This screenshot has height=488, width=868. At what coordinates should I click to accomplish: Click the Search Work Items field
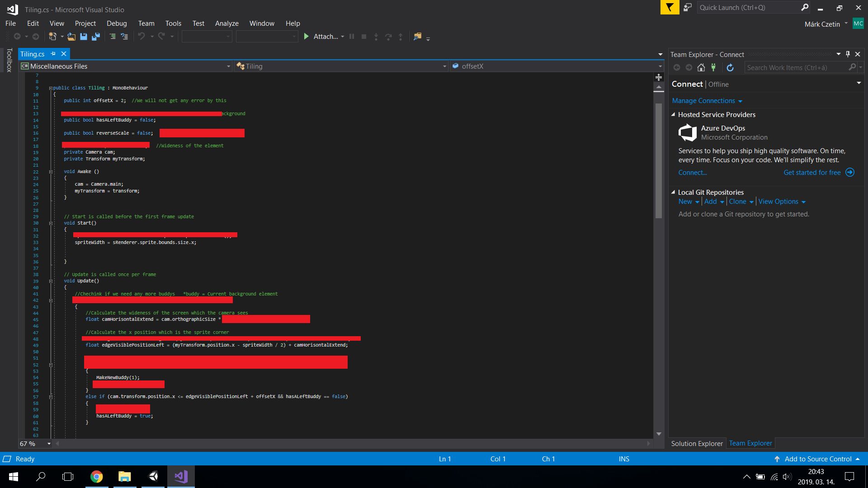point(796,68)
